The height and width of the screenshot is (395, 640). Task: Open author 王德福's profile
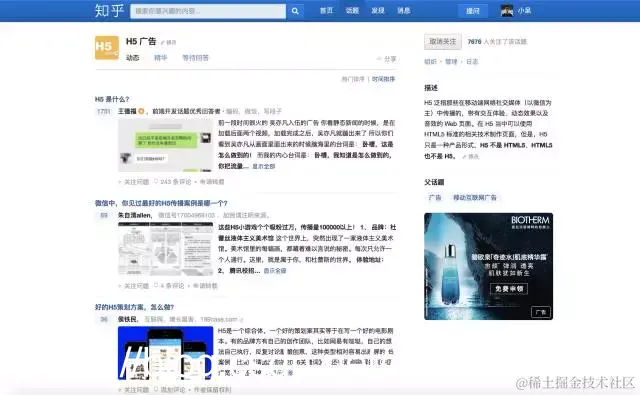(127, 111)
